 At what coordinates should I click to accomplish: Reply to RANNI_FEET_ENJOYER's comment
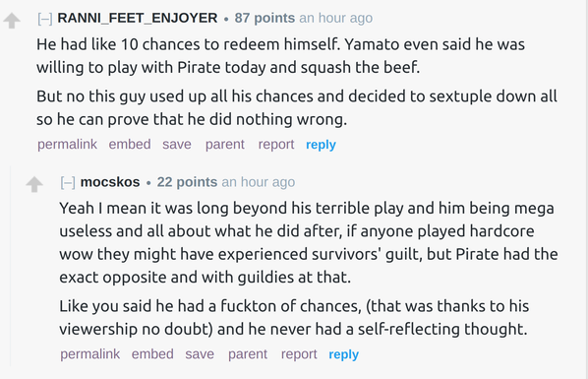pos(321,145)
